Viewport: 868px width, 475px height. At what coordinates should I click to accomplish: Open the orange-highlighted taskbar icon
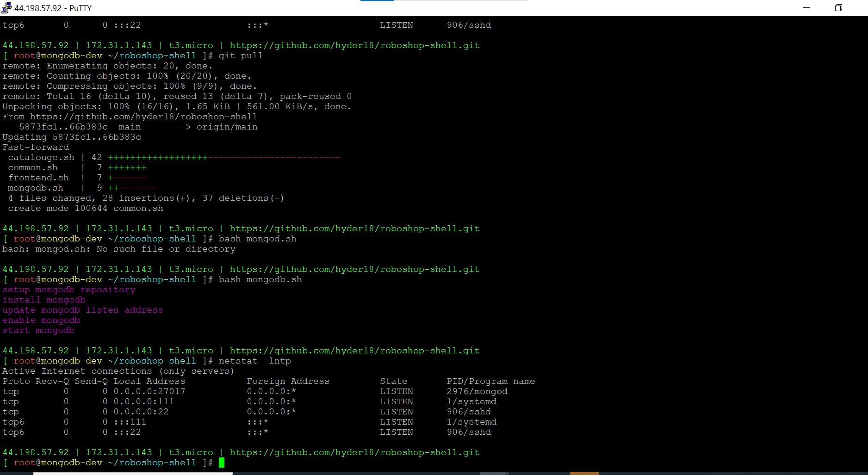(584, 474)
